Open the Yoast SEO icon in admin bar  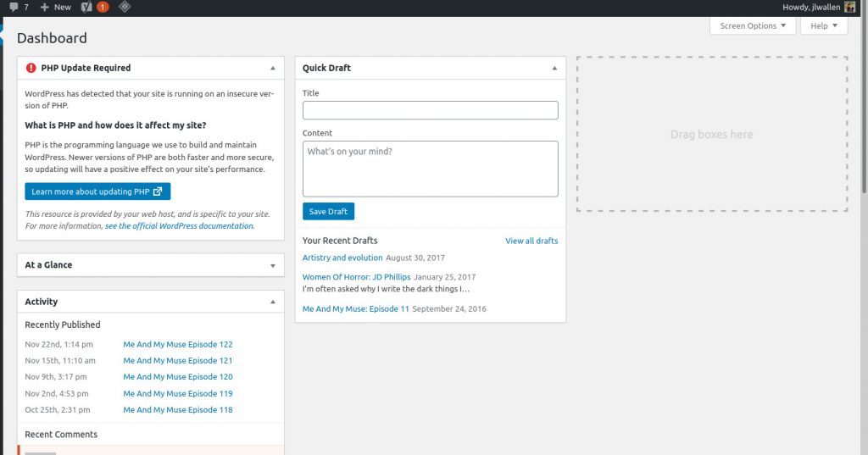coord(86,7)
